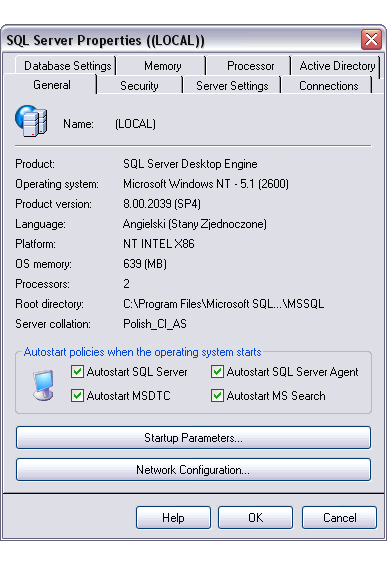The image size is (387, 564).
Task: Confirm with the OK button
Action: [255, 518]
